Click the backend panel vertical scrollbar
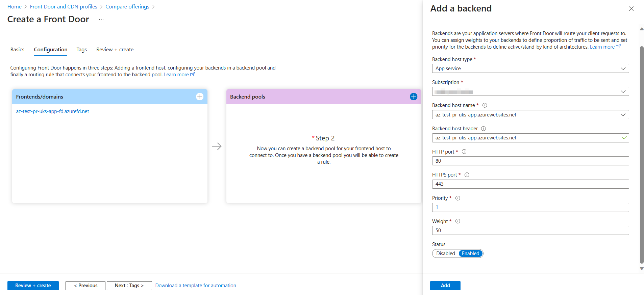The height and width of the screenshot is (295, 644). pyautogui.click(x=642, y=155)
